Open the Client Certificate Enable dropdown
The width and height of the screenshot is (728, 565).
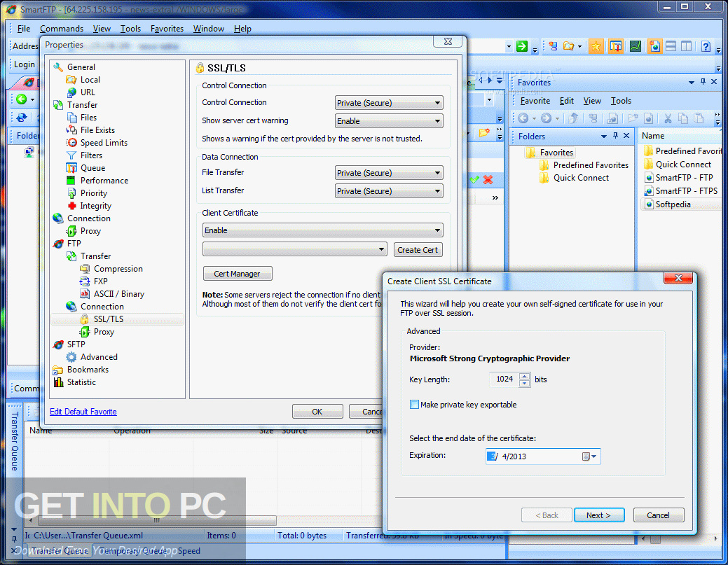pos(323,230)
